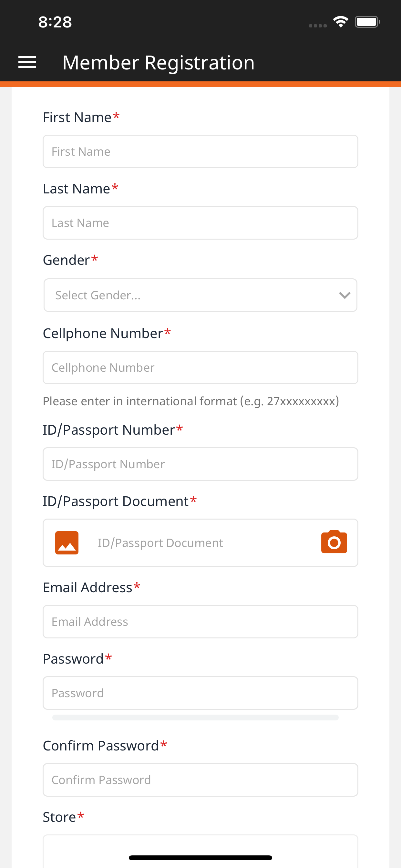This screenshot has width=401, height=868.
Task: Tap the Member Registration header title
Action: click(x=159, y=62)
